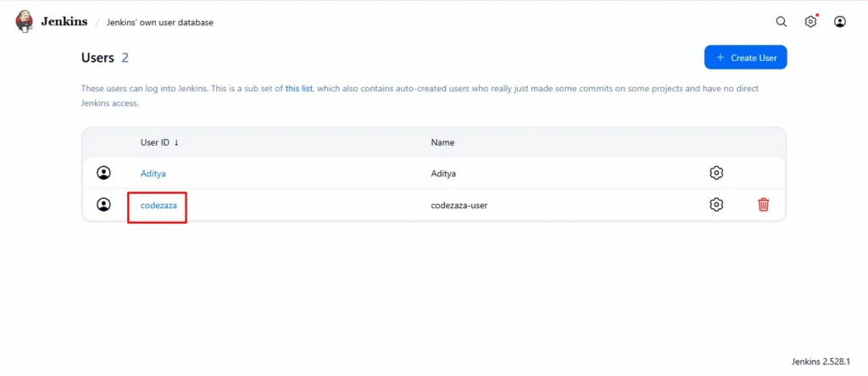This screenshot has height=376, width=868.
Task: Open the user account icon in header
Action: coord(840,22)
